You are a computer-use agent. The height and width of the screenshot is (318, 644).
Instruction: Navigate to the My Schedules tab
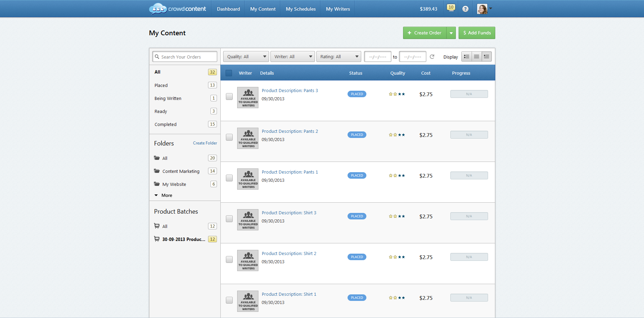pyautogui.click(x=300, y=9)
